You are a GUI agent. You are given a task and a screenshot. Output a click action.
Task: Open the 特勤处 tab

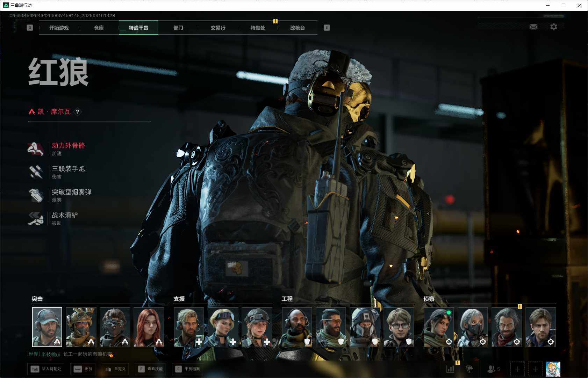[258, 28]
